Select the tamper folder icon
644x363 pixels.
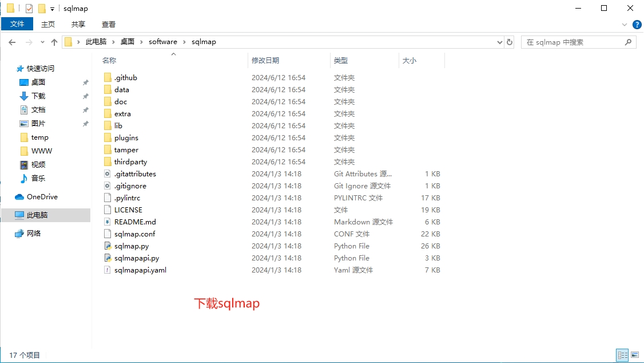coord(108,149)
